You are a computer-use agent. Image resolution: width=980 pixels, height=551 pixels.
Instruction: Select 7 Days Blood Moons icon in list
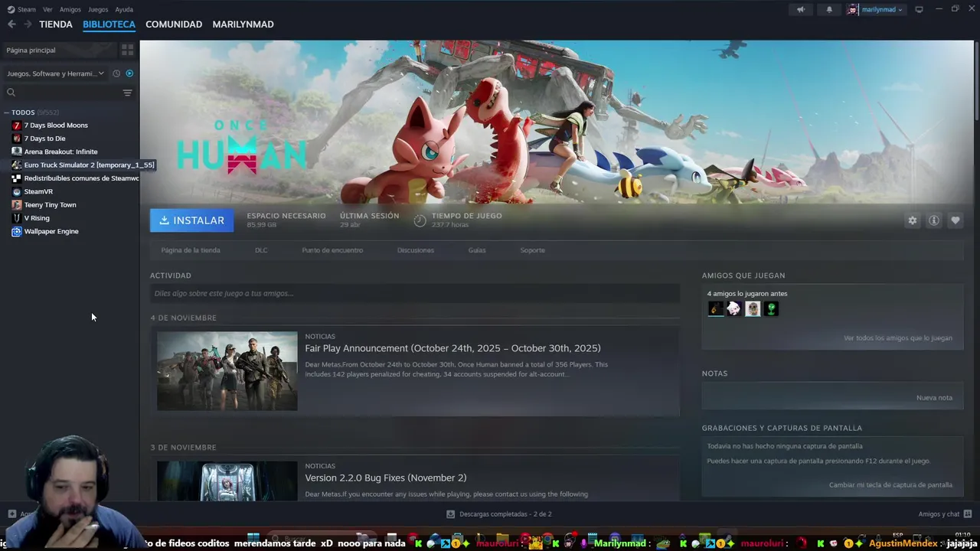(x=17, y=126)
